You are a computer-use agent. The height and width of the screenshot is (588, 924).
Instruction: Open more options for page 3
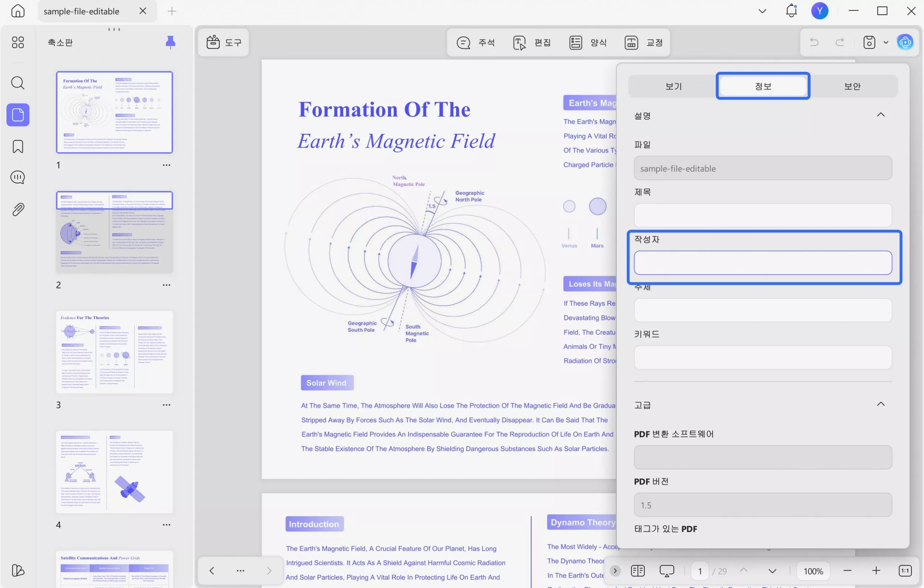coord(166,405)
